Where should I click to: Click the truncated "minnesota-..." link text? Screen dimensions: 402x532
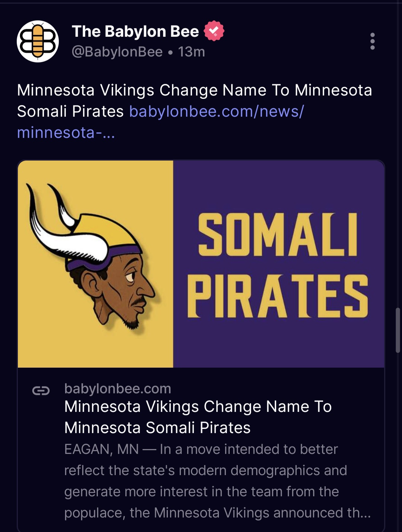tap(66, 132)
